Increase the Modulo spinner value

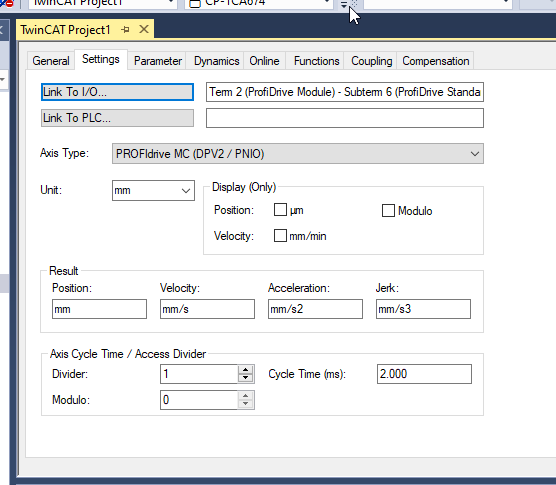pyautogui.click(x=246, y=396)
